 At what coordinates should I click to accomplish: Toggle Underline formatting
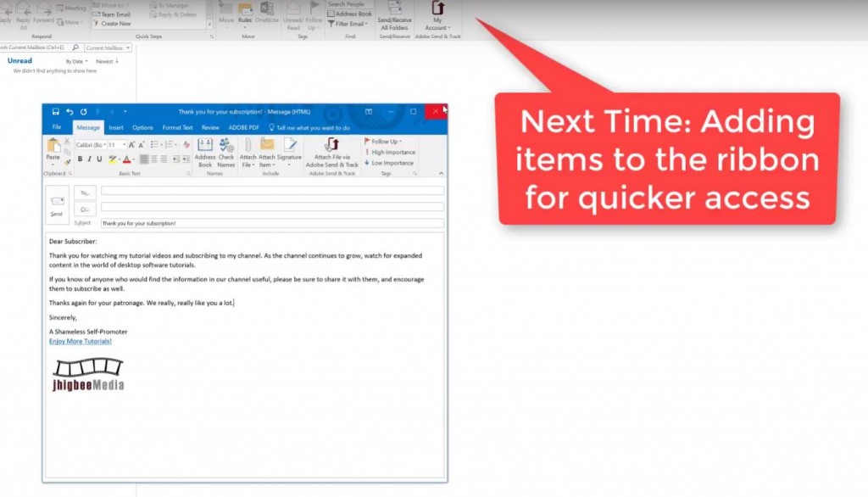pyautogui.click(x=100, y=159)
